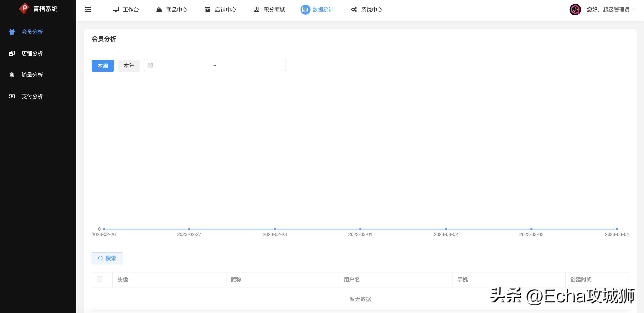Image resolution: width=644 pixels, height=313 pixels.
Task: Open the calendar icon in date picker
Action: click(150, 65)
